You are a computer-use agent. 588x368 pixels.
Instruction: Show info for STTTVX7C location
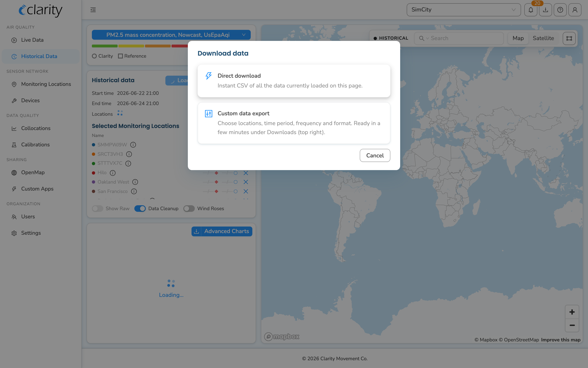pos(128,163)
